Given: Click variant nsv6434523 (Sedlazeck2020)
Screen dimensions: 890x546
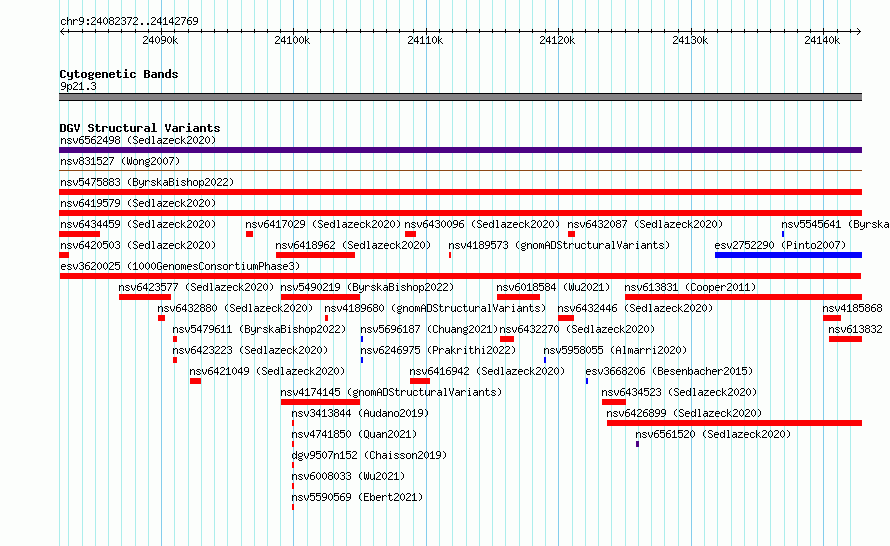Looking at the screenshot, I should 679,392.
